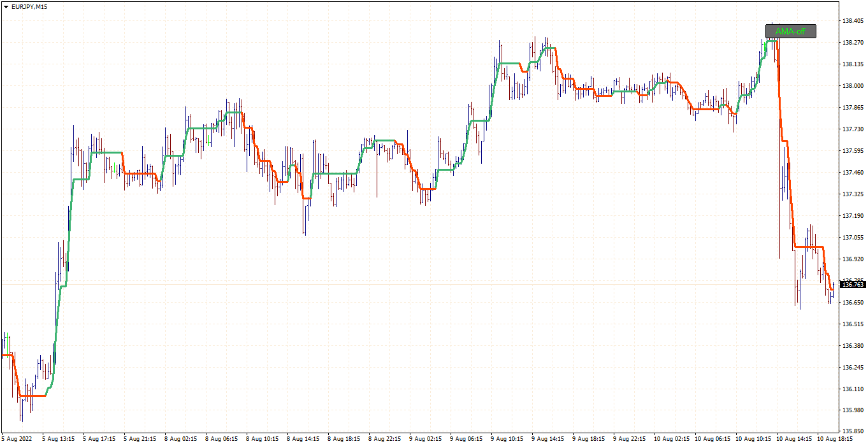Click the 138.405 price scale label
The height and width of the screenshot is (446, 868).
(x=852, y=21)
